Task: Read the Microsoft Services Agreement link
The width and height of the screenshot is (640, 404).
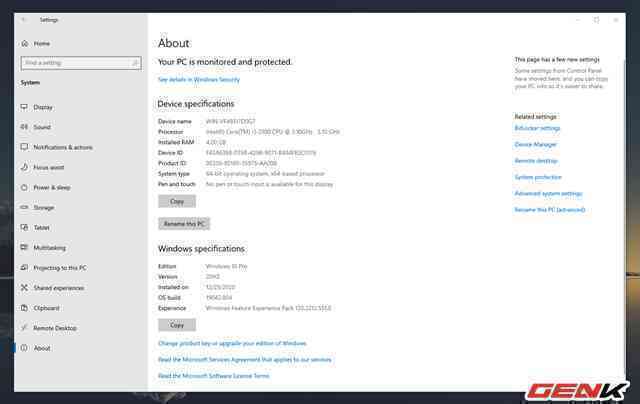Action: 245,360
